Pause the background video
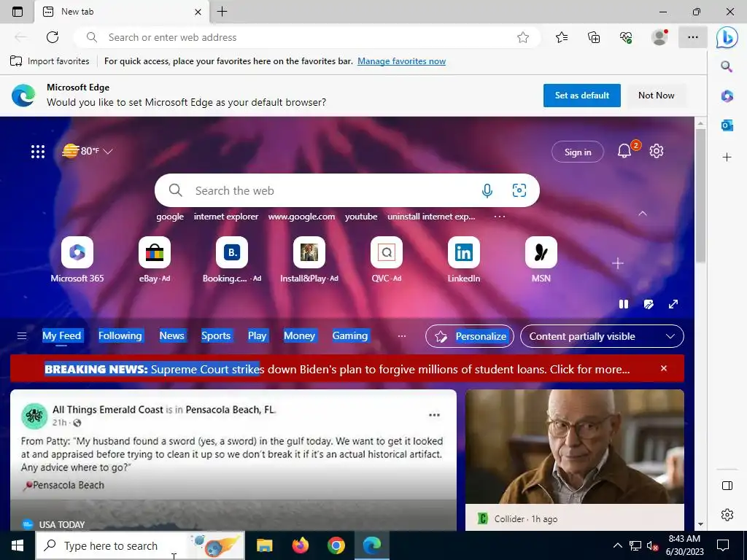 tap(623, 304)
